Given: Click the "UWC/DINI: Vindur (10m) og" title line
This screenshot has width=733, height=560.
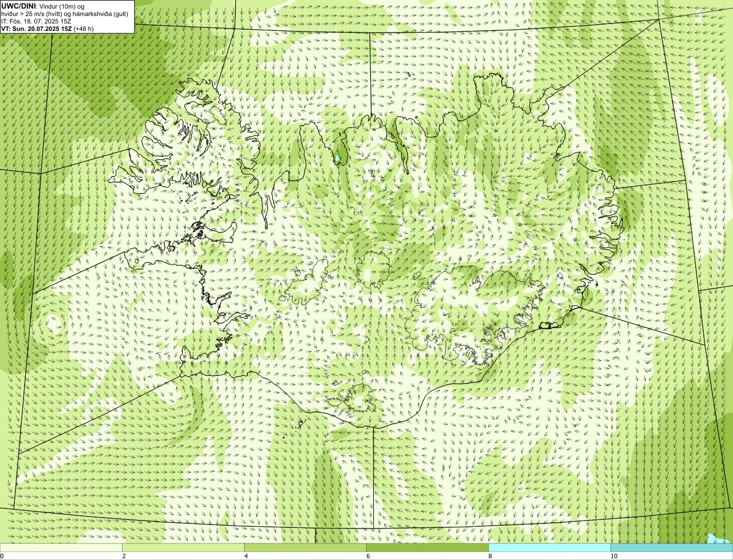Looking at the screenshot, I should click(43, 6).
